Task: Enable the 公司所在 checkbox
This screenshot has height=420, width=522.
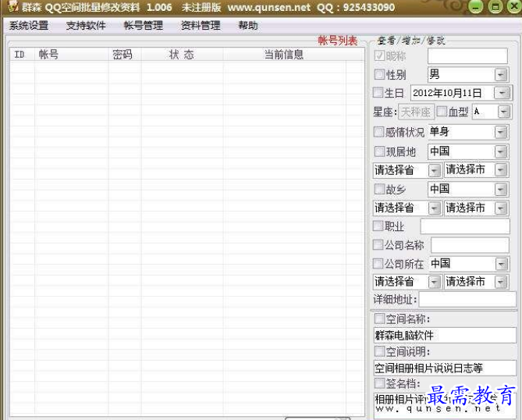Action: click(x=378, y=264)
